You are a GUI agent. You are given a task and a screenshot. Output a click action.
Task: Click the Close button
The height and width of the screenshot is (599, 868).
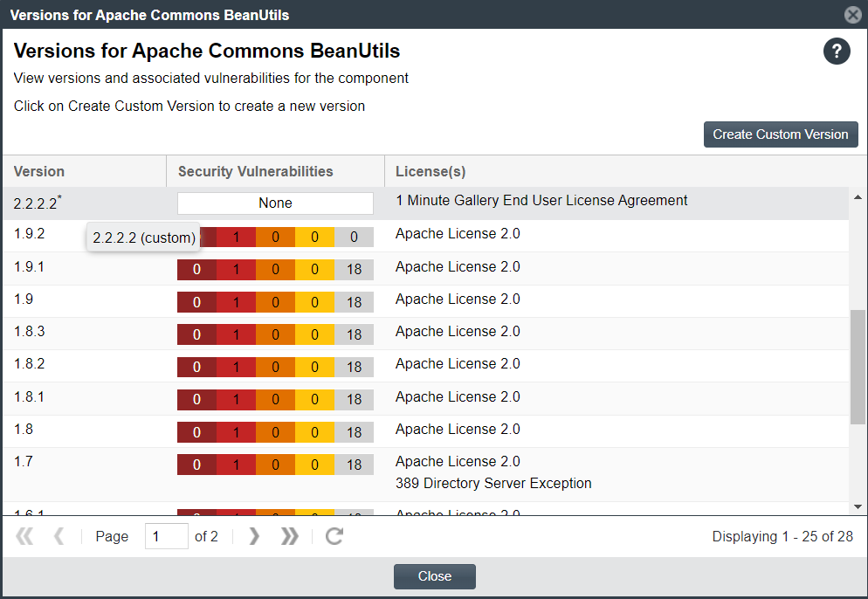click(x=435, y=576)
